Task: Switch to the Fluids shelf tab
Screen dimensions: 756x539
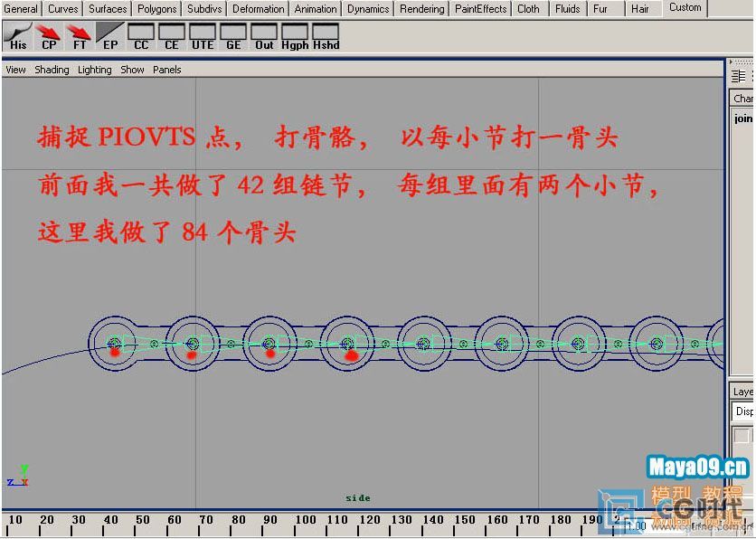Action: click(568, 9)
